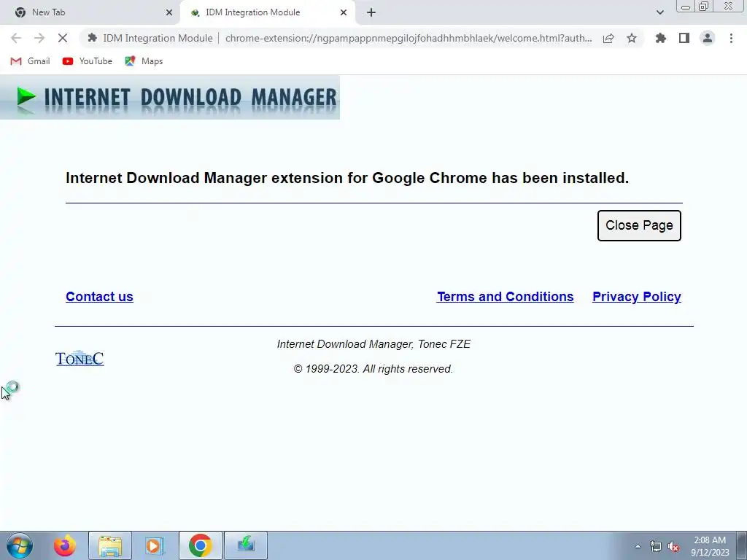Image resolution: width=747 pixels, height=560 pixels.
Task: Open the Privacy Policy link
Action: 636,296
